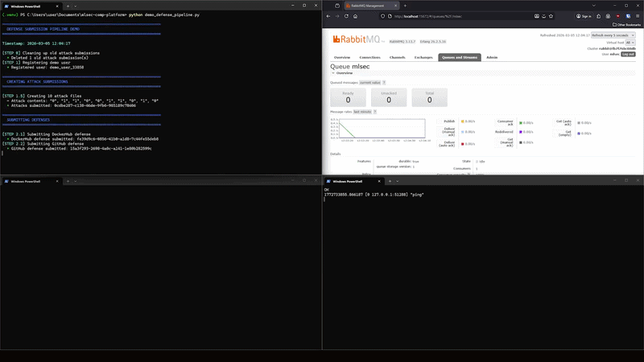Open new tab in bottom-right PowerShell window
Viewport: 644px width, 362px height.
click(390, 181)
